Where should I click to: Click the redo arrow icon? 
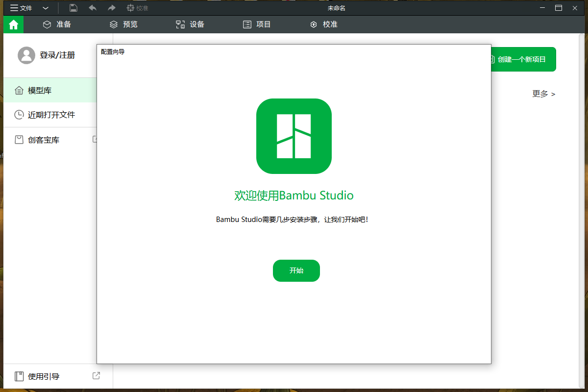point(112,8)
